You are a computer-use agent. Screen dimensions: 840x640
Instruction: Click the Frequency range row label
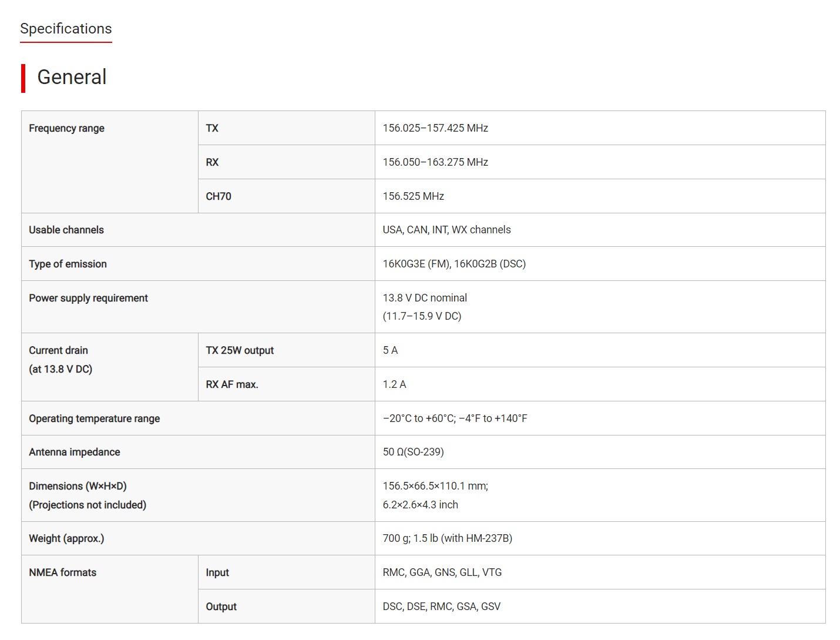[x=66, y=128]
